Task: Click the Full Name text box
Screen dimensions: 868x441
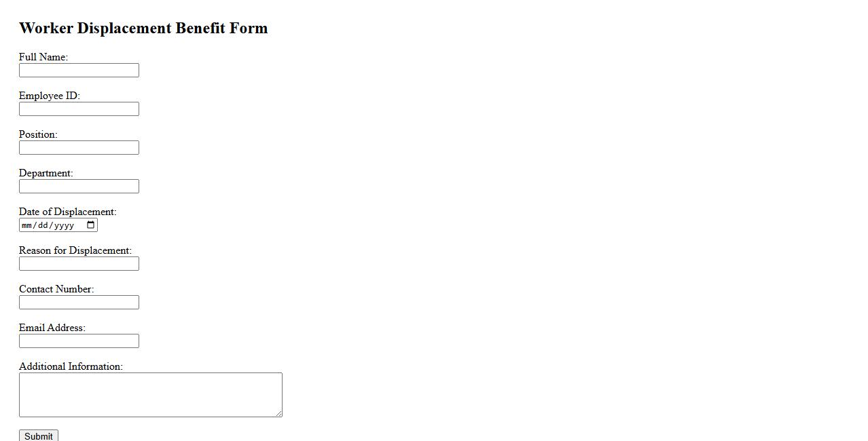Action: (79, 71)
